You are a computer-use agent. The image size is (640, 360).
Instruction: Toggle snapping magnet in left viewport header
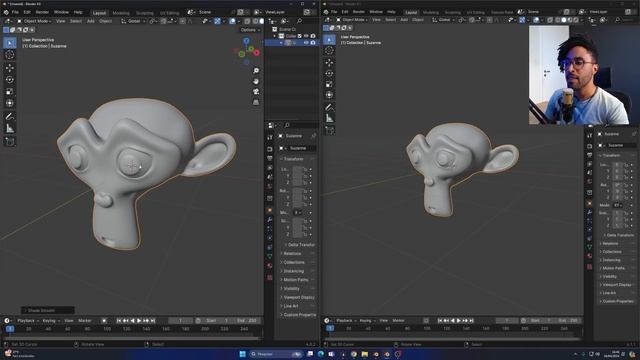click(164, 21)
